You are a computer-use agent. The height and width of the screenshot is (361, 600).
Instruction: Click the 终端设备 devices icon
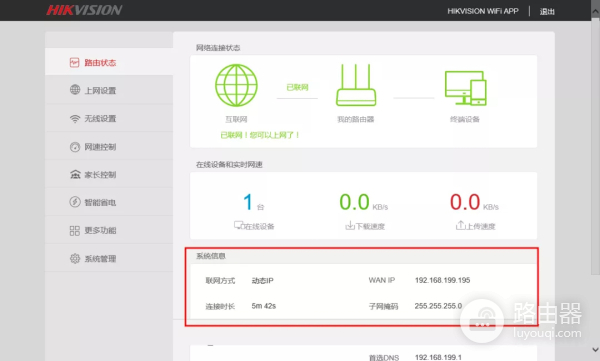click(x=465, y=88)
